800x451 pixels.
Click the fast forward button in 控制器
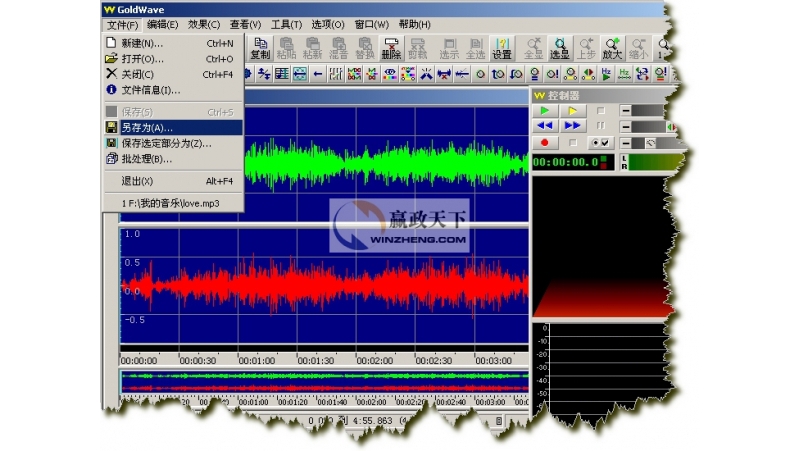572,126
